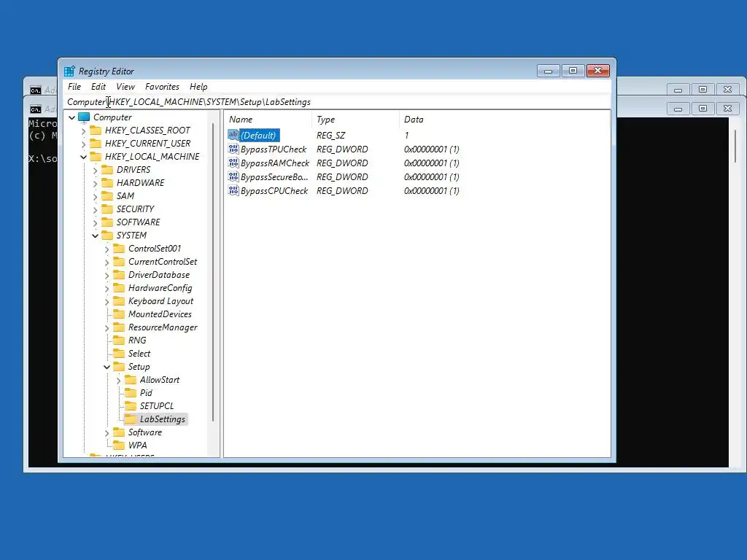Click the BypassTPUCheck DWORD icon
Image resolution: width=747 pixels, height=560 pixels.
233,149
